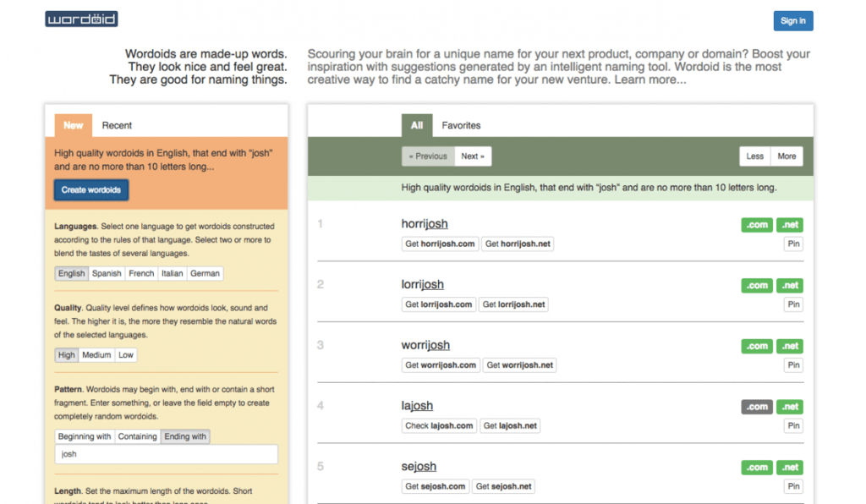The image size is (866, 504).
Task: Set quality to High
Action: click(66, 355)
